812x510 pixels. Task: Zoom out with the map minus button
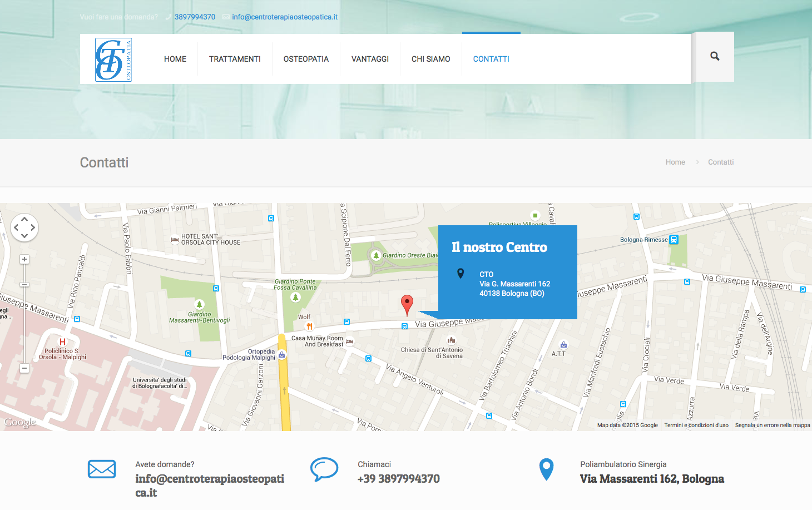[24, 368]
